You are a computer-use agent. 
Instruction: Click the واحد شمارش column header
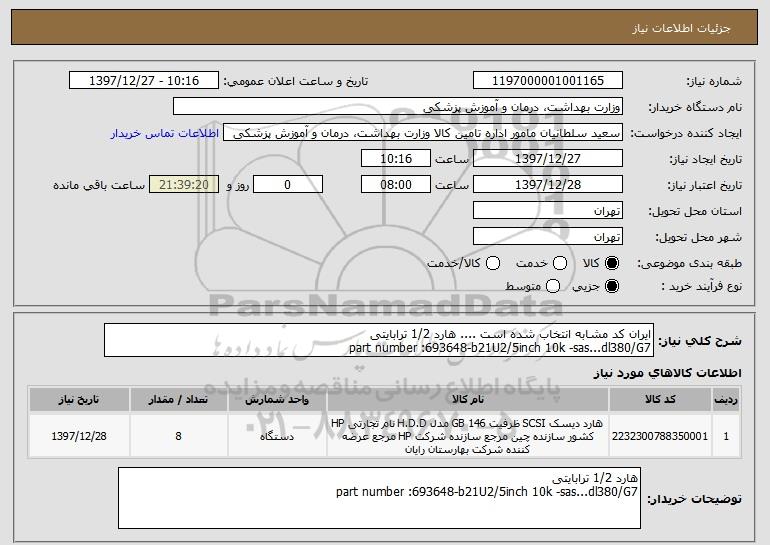pyautogui.click(x=277, y=400)
